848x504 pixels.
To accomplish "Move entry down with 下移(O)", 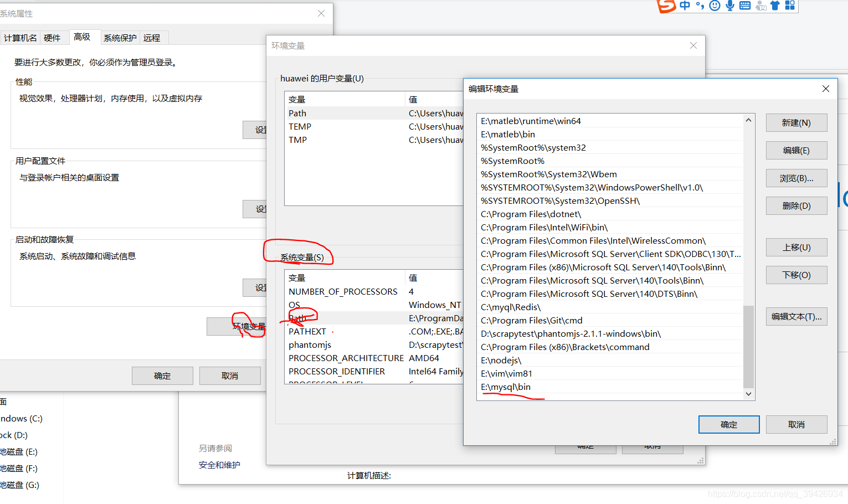I will (796, 275).
